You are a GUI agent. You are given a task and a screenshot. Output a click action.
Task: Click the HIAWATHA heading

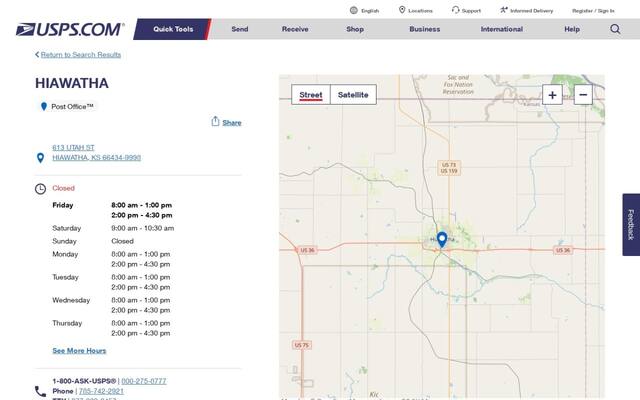pos(72,83)
